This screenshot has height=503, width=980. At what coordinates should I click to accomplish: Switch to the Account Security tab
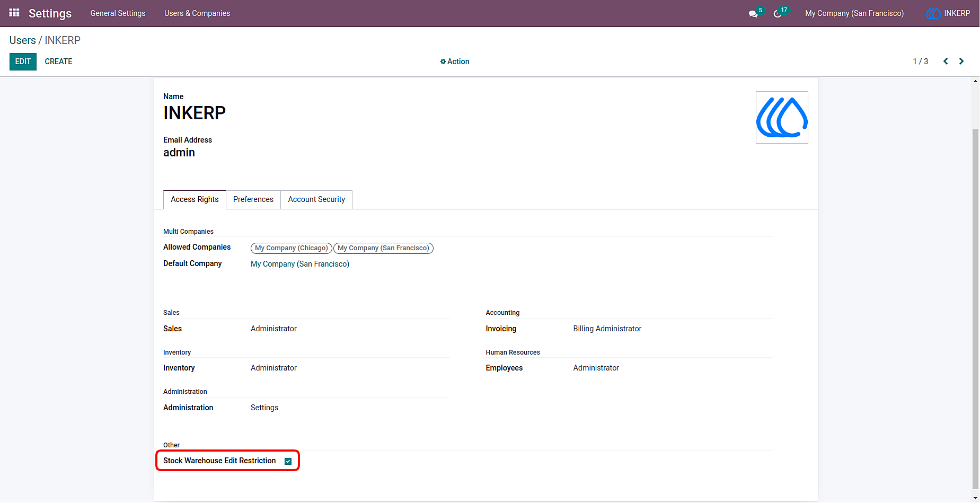(316, 199)
